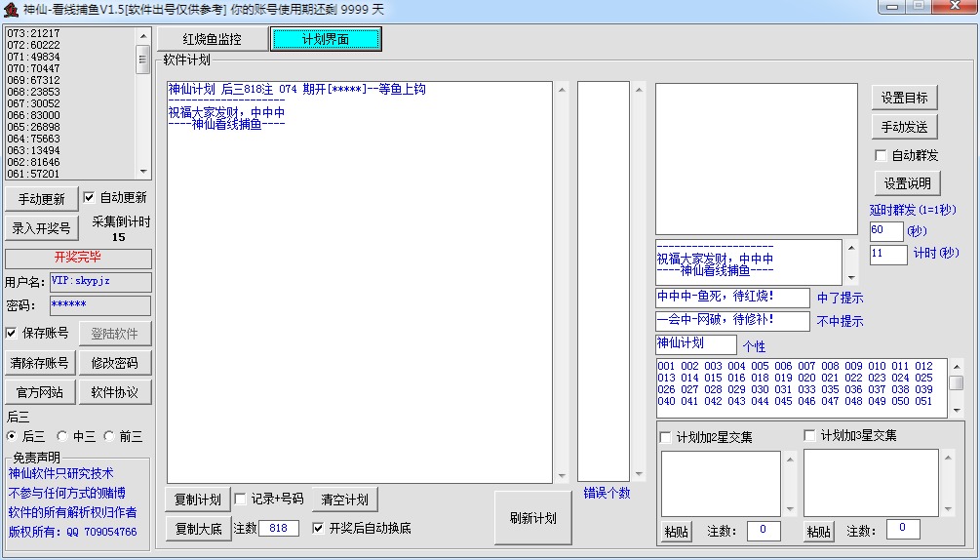Click the app icon in title bar
Viewport: 980px width, 560px height.
[x=11, y=9]
